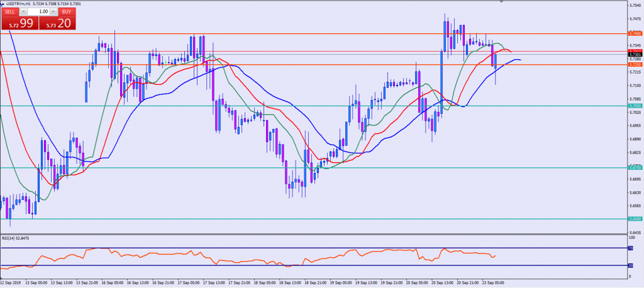The height and width of the screenshot is (288, 644).
Task: Decrease lot volume with the down arrow
Action: click(x=23, y=11)
